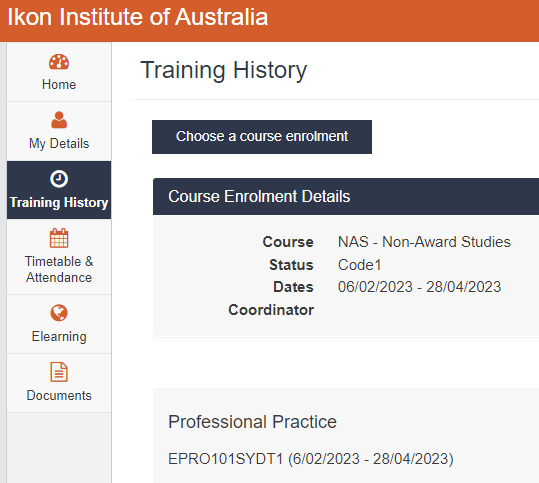Go to My Details label
The width and height of the screenshot is (539, 483).
click(x=59, y=144)
